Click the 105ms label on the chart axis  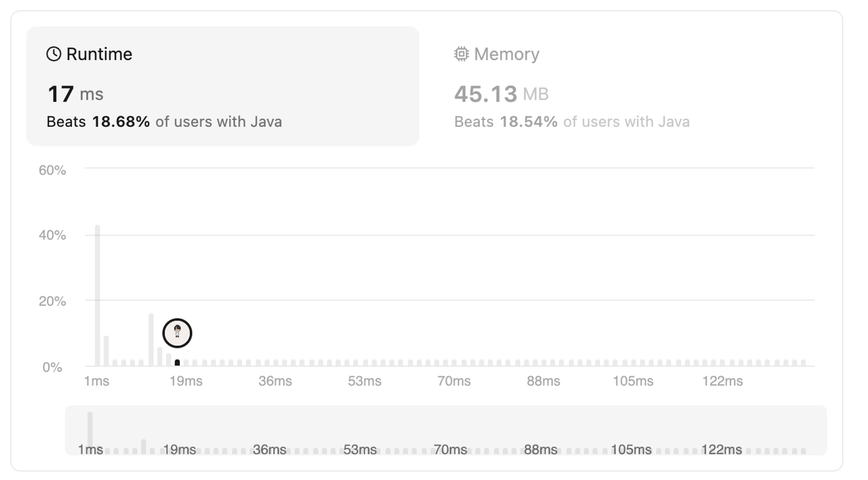(x=633, y=381)
